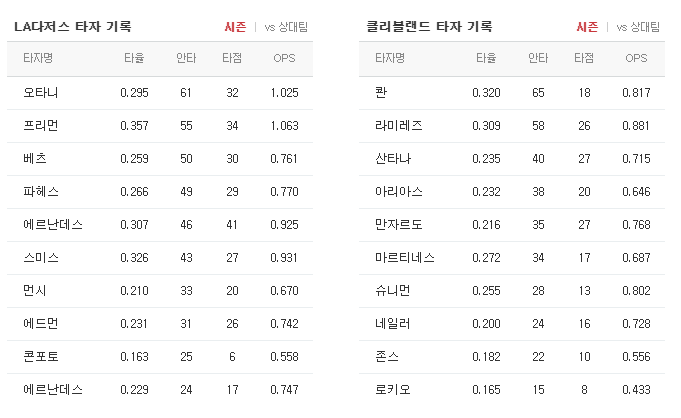Select 산타나 batter name
The image size is (681, 418).
click(x=393, y=159)
